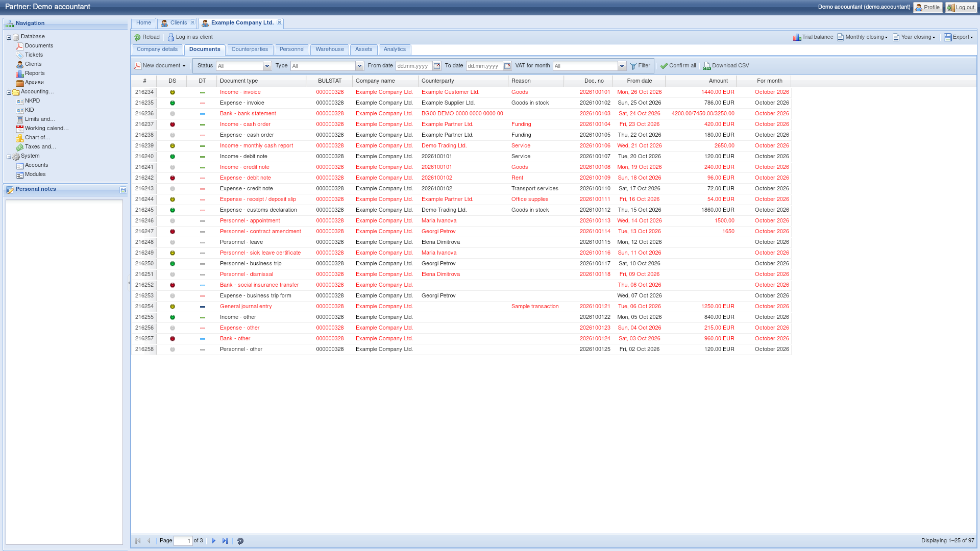
Task: Open Monthly closing menu
Action: (863, 37)
